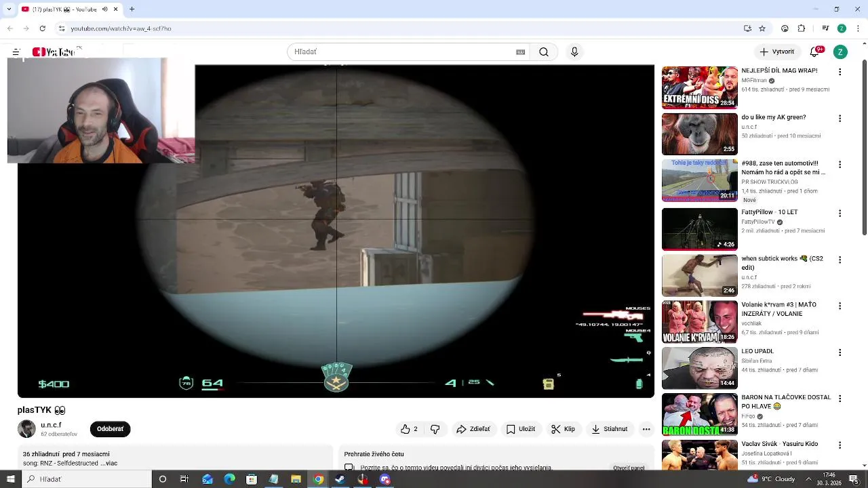Viewport: 868px width, 488px height.
Task: Open Microsoft Edge from the taskbar
Action: [x=230, y=479]
